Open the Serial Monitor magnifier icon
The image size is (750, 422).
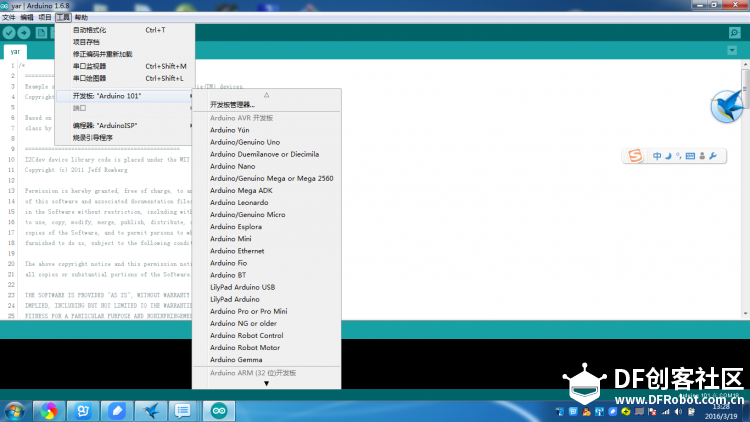coord(735,33)
